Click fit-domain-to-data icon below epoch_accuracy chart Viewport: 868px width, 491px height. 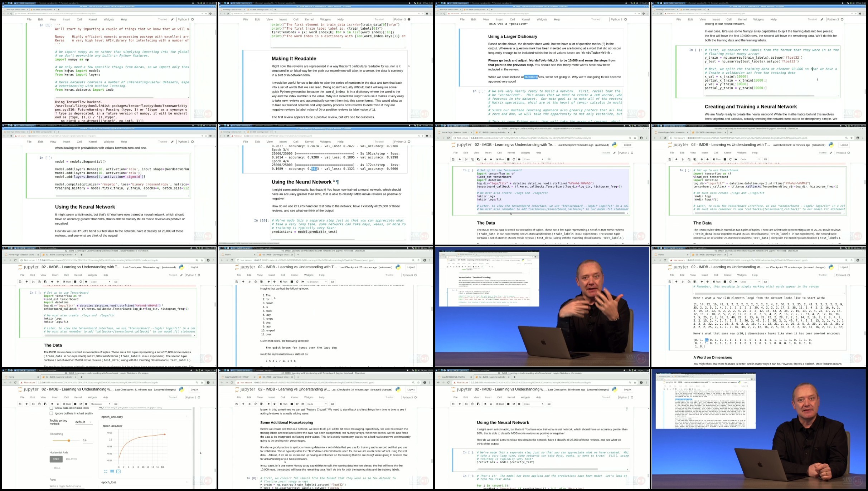tap(118, 471)
